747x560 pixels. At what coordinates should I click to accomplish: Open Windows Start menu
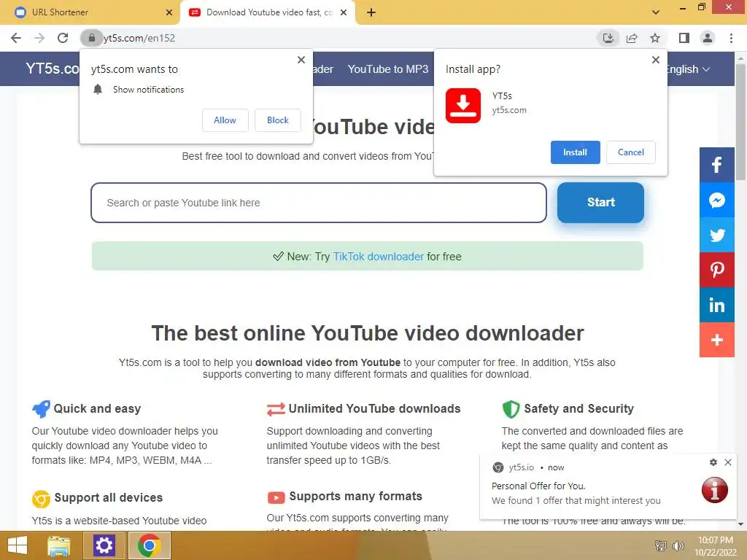pos(18,545)
